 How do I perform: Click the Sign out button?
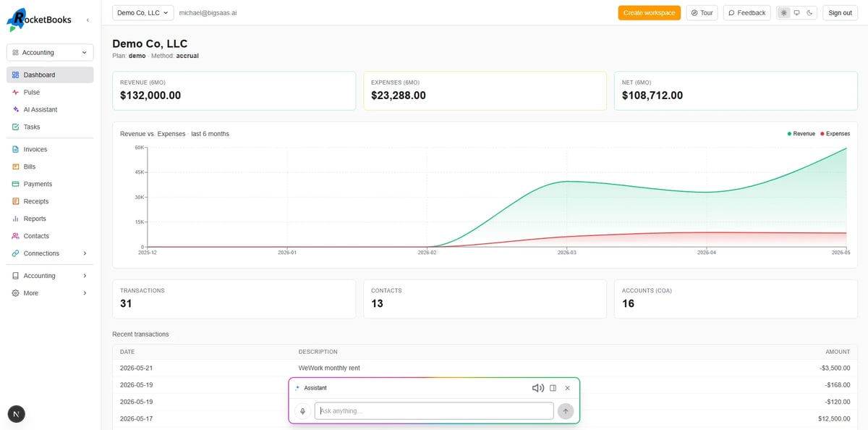tap(840, 12)
